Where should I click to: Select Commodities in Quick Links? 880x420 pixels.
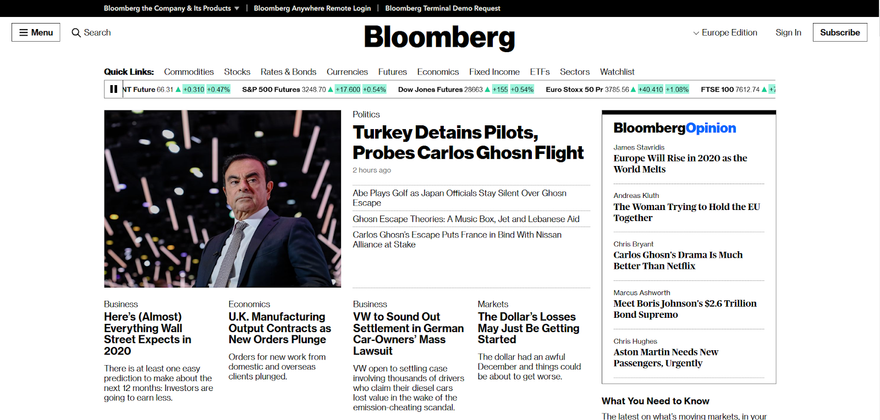(189, 72)
